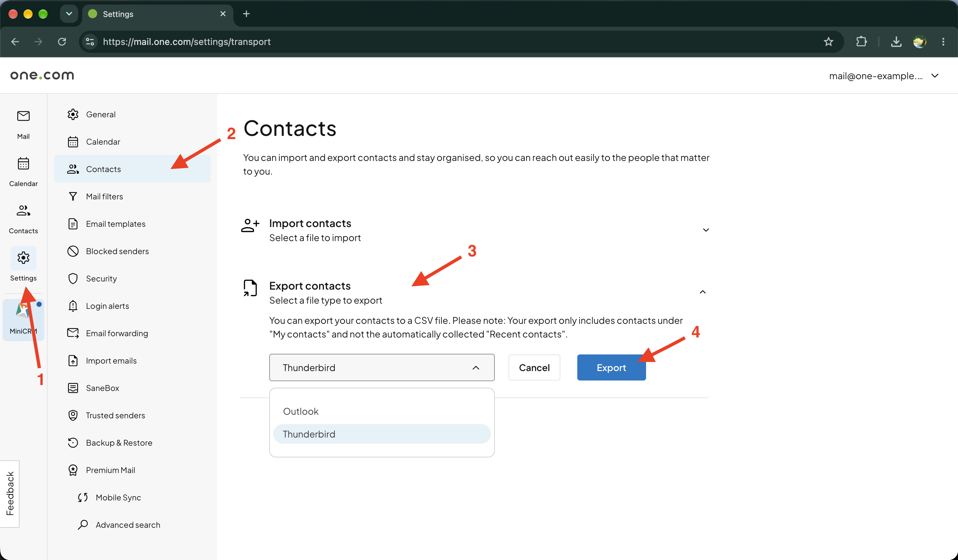Collapse the Export contacts section
The height and width of the screenshot is (560, 958).
pos(702,292)
